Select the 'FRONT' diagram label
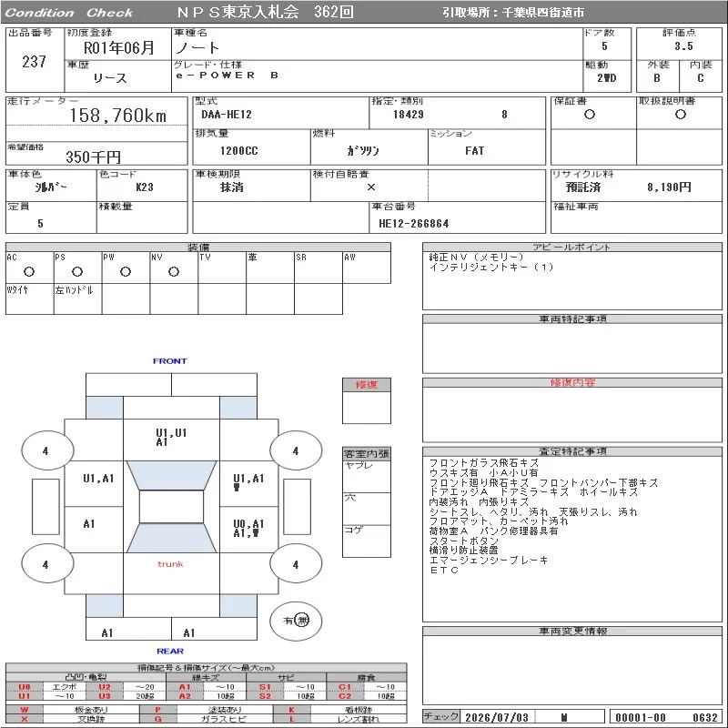728x728 pixels. pyautogui.click(x=170, y=360)
